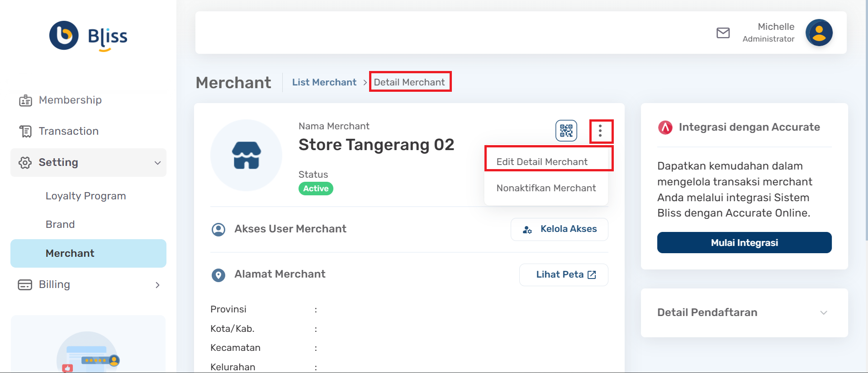Choose Nonaktifkan Merchant option
This screenshot has width=868, height=373.
(546, 188)
